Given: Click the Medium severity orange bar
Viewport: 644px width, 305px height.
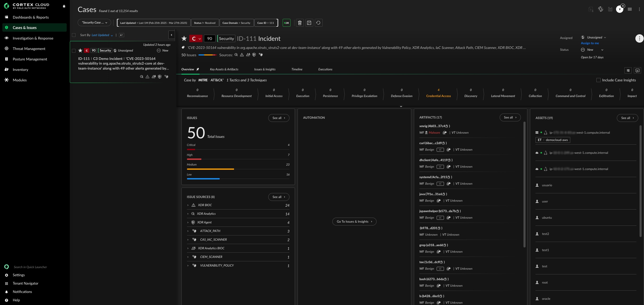Looking at the screenshot, I should point(210,169).
